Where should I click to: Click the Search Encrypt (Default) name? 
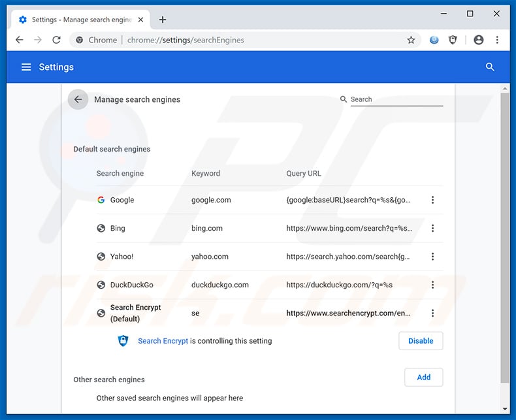135,313
